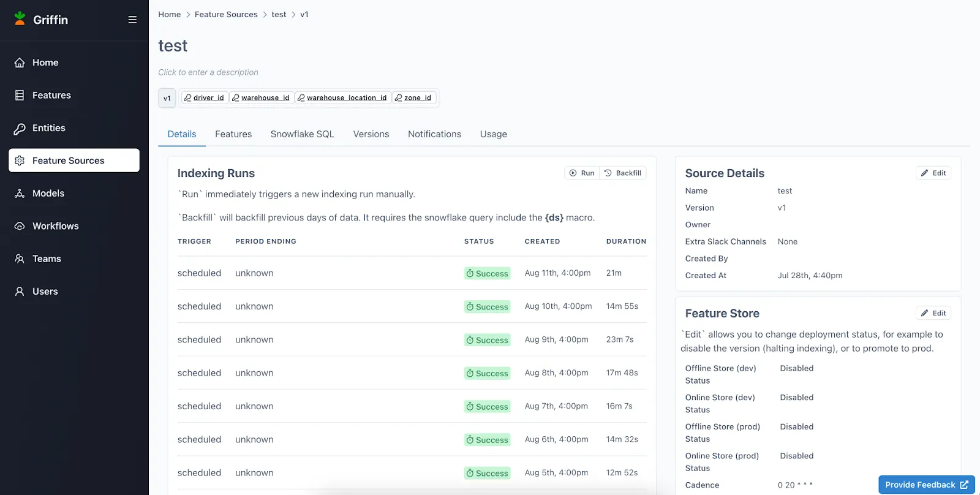This screenshot has height=495, width=980.
Task: Switch to the Snowflake SQL tab
Action: point(302,134)
